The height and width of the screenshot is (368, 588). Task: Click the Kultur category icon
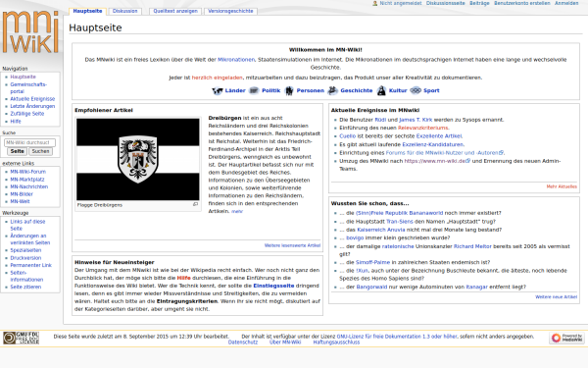[381, 90]
